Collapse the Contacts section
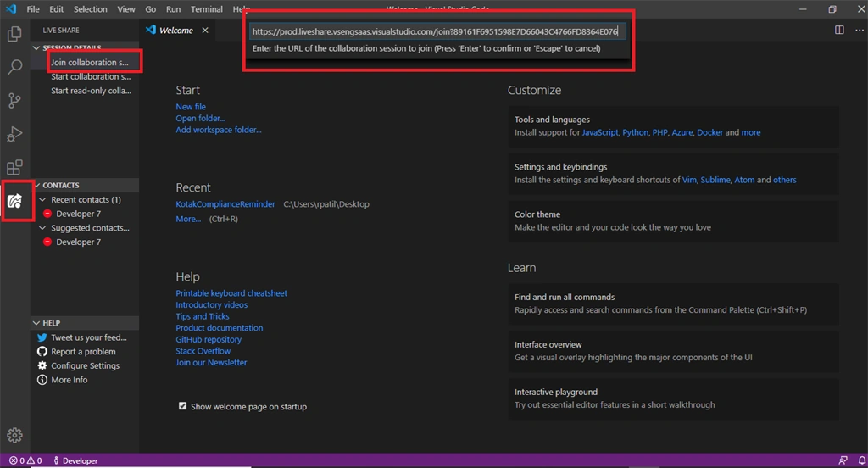This screenshot has width=868, height=468. point(37,185)
